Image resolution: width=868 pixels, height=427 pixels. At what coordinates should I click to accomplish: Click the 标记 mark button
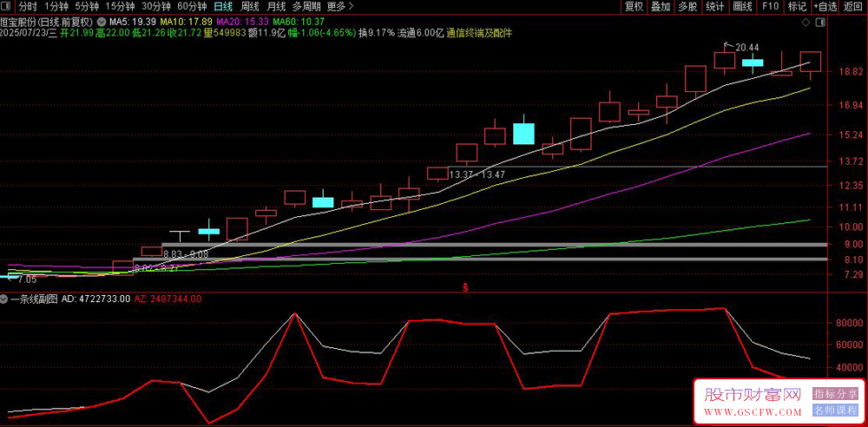coord(797,7)
